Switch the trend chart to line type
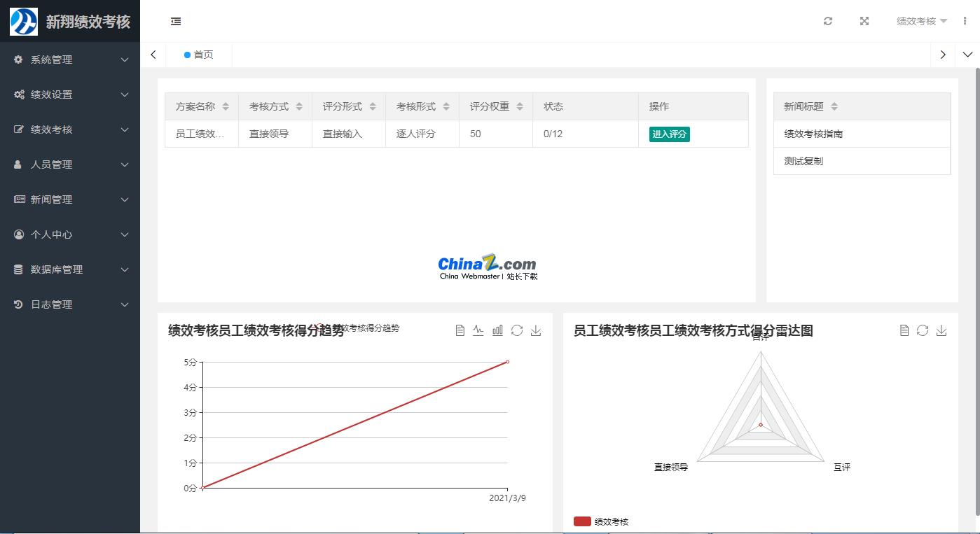The height and width of the screenshot is (534, 980). 478,330
